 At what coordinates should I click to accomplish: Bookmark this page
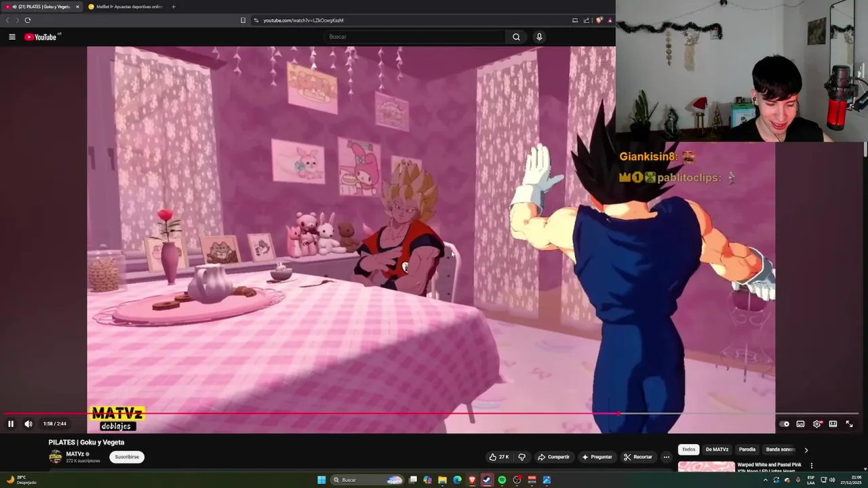(243, 20)
